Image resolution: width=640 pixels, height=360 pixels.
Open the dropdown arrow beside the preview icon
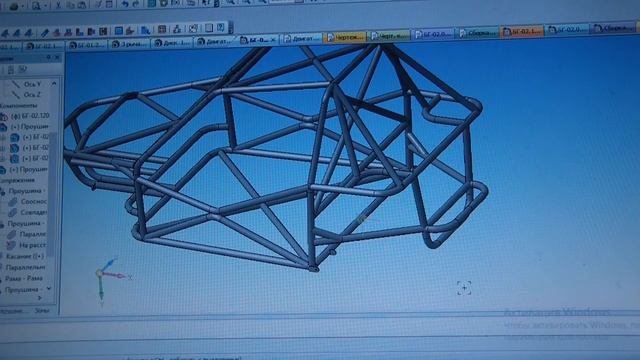(x=45, y=6)
